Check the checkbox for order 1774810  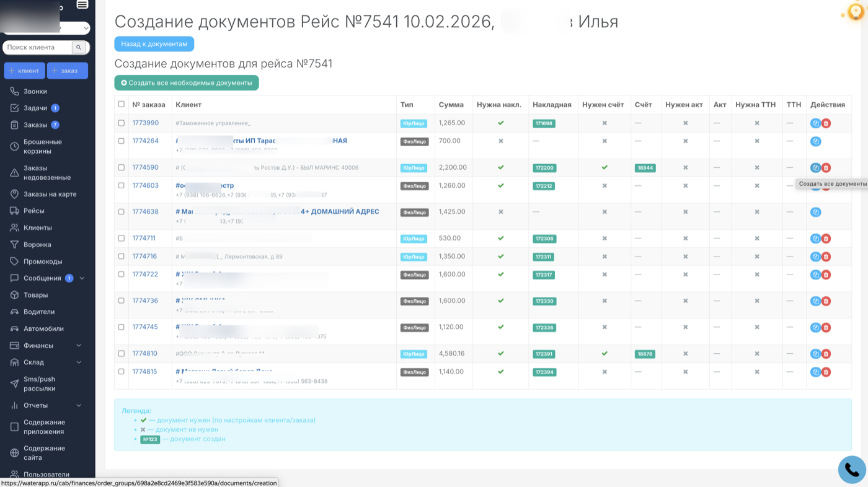(x=122, y=353)
